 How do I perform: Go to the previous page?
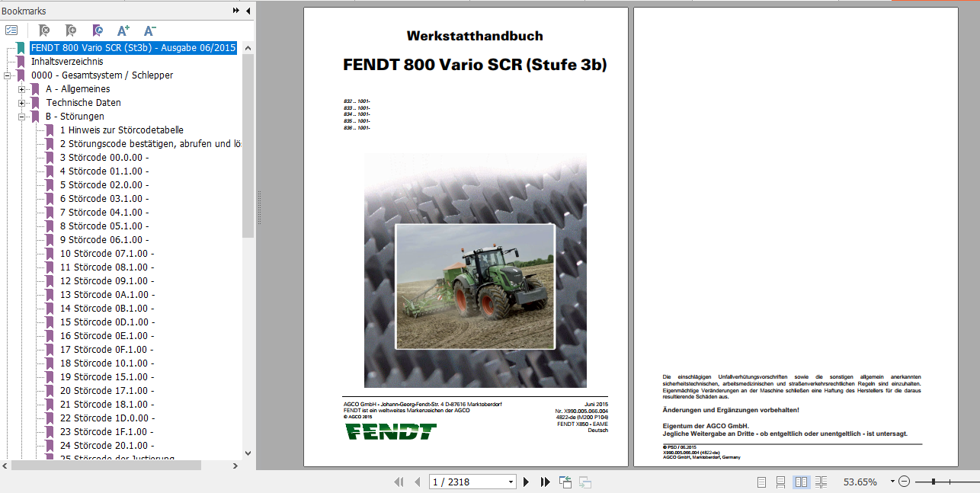417,482
